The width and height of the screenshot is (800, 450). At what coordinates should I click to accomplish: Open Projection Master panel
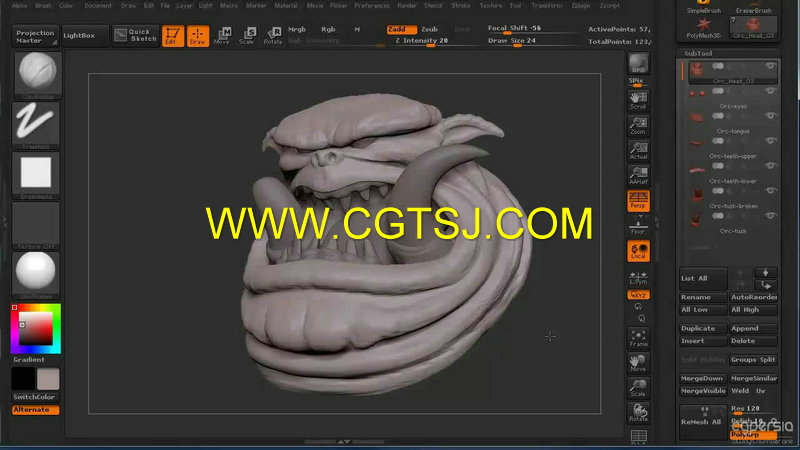click(x=35, y=36)
